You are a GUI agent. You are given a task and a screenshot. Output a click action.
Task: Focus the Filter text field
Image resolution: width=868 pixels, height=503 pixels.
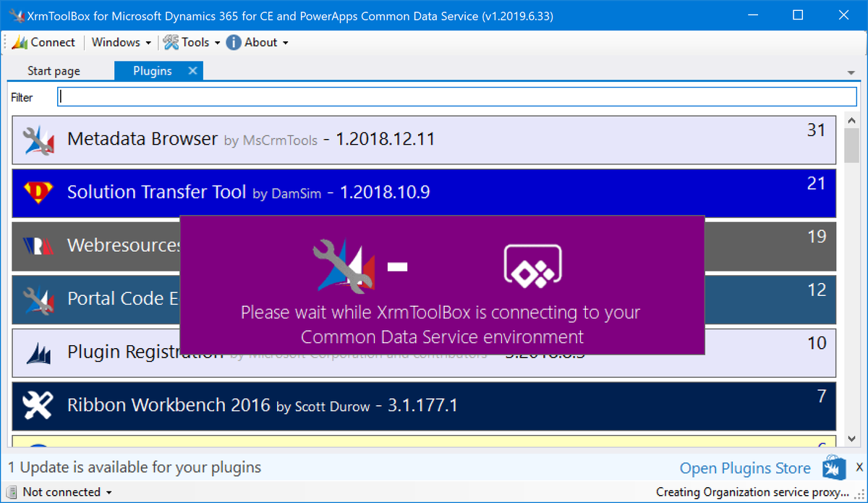point(457,97)
